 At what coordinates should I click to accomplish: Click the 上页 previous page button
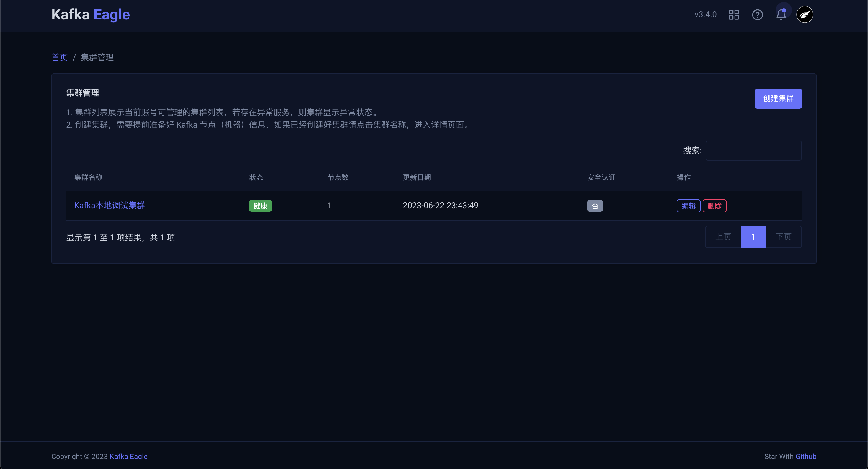point(723,237)
